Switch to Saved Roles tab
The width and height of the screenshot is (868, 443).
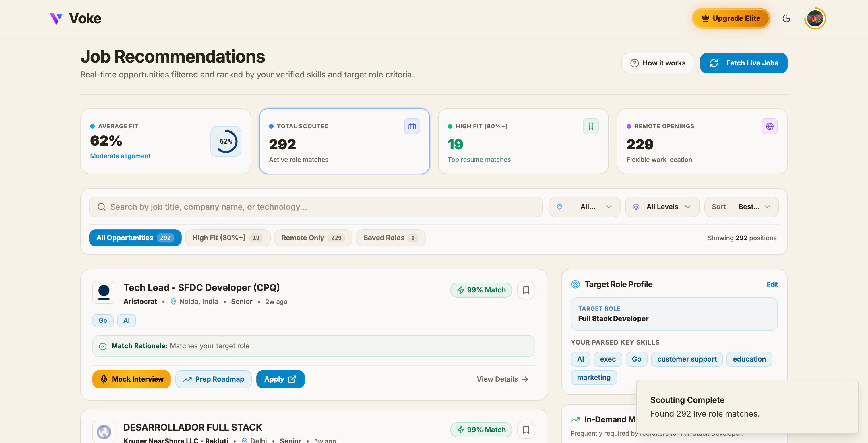tap(391, 238)
